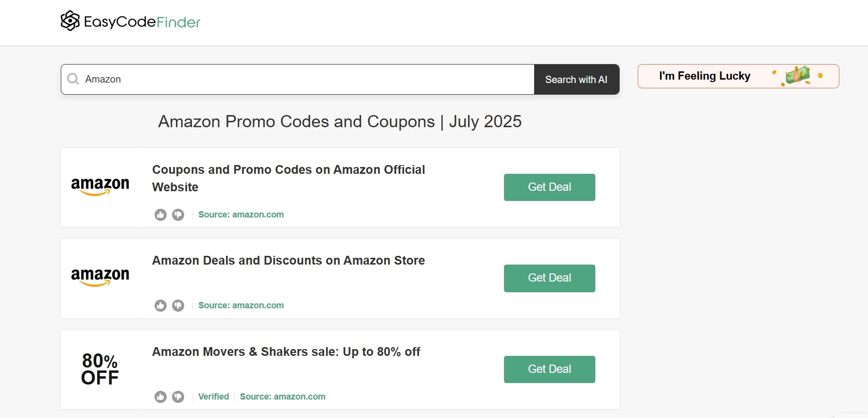Thumbs up the Amazon Official Website coupon
868x418 pixels.
[x=160, y=215]
